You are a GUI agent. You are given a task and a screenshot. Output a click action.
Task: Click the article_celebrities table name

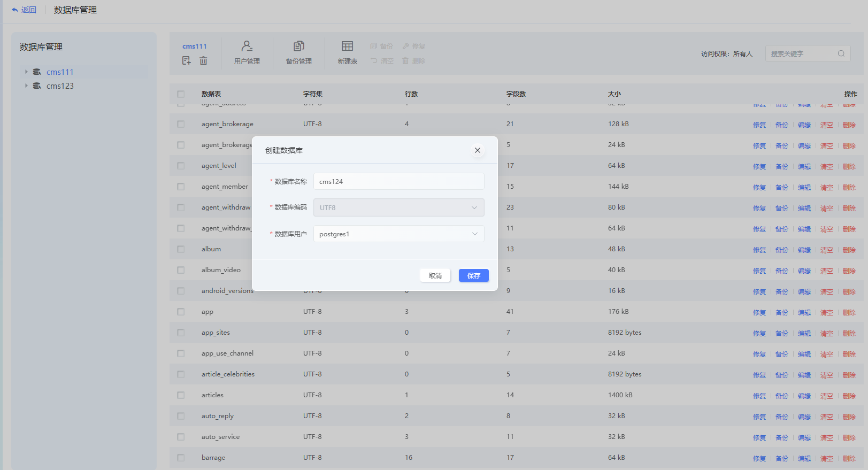(x=228, y=374)
